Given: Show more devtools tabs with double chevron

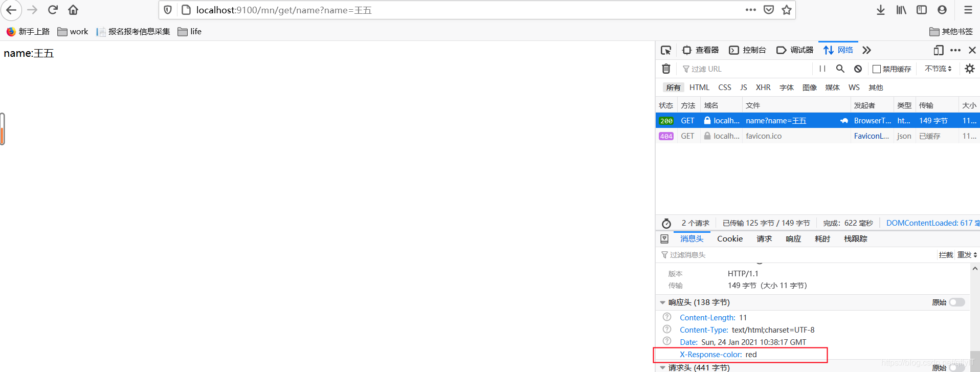Looking at the screenshot, I should pos(866,50).
